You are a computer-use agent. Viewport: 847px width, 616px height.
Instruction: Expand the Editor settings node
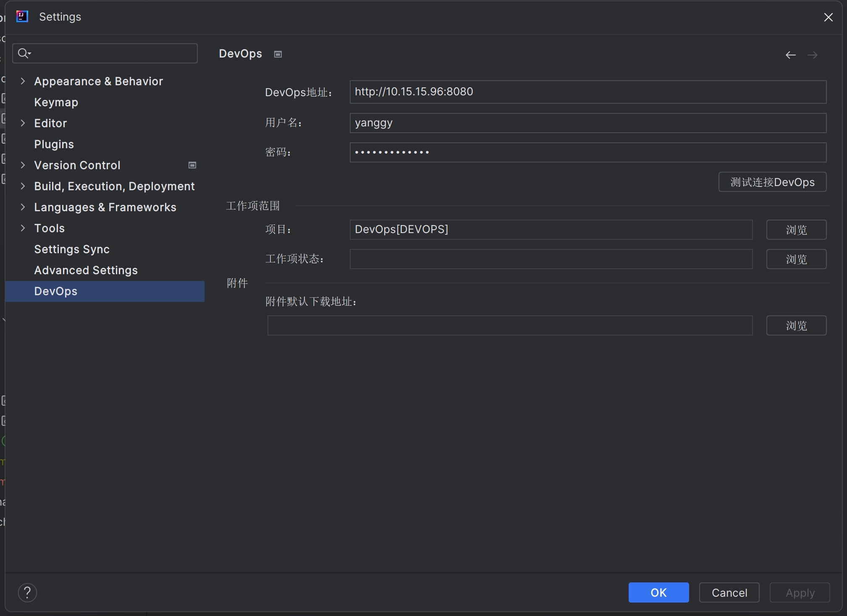point(23,123)
